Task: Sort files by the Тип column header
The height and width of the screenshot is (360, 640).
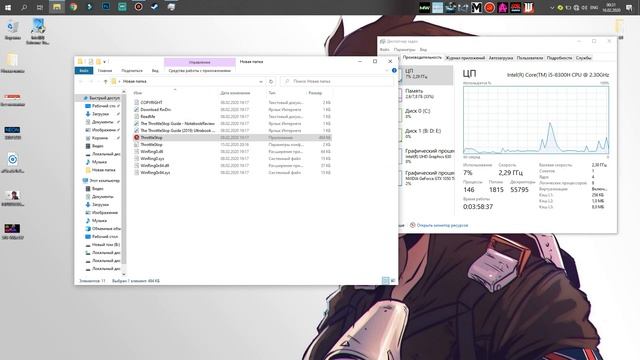Action: [272, 93]
